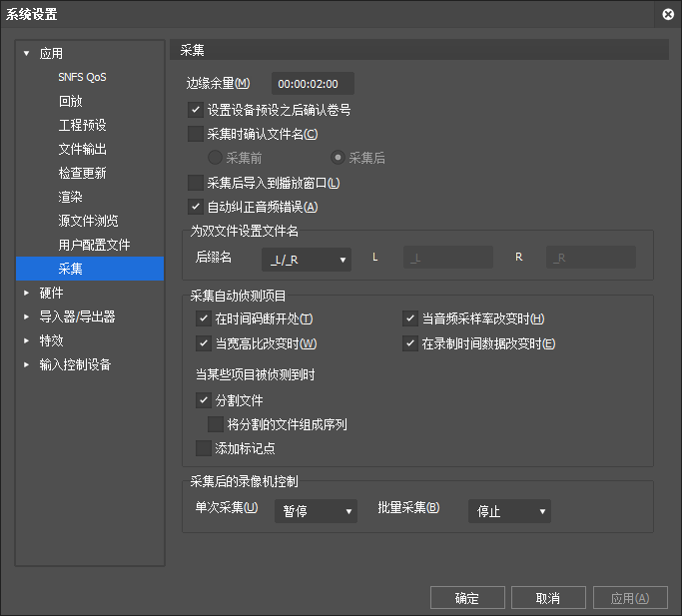Enable the 添加标记点 checkbox
Screen dimensions: 682x616
point(204,448)
